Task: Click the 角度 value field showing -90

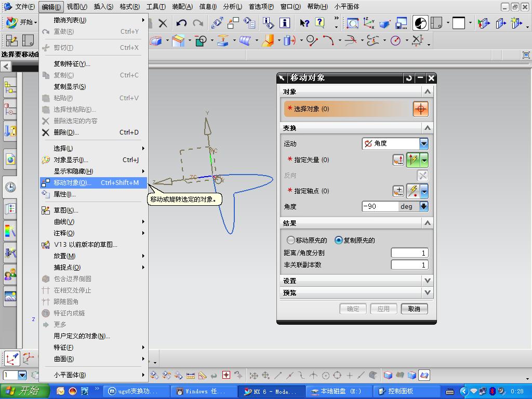Action: click(380, 206)
